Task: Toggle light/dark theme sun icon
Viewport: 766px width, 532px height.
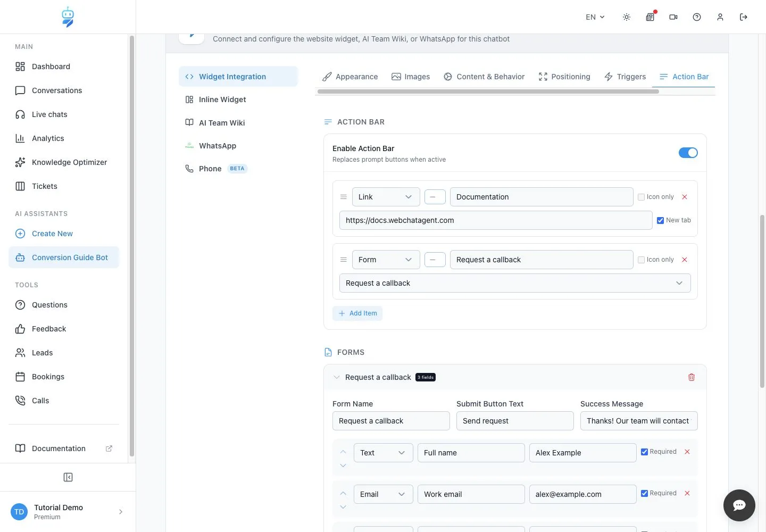Action: tap(627, 17)
